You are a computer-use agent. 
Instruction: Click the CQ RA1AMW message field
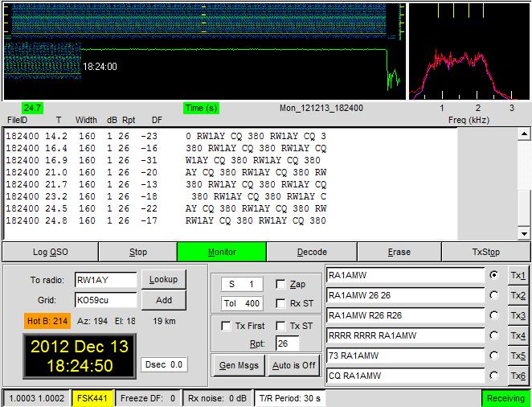[x=405, y=376]
